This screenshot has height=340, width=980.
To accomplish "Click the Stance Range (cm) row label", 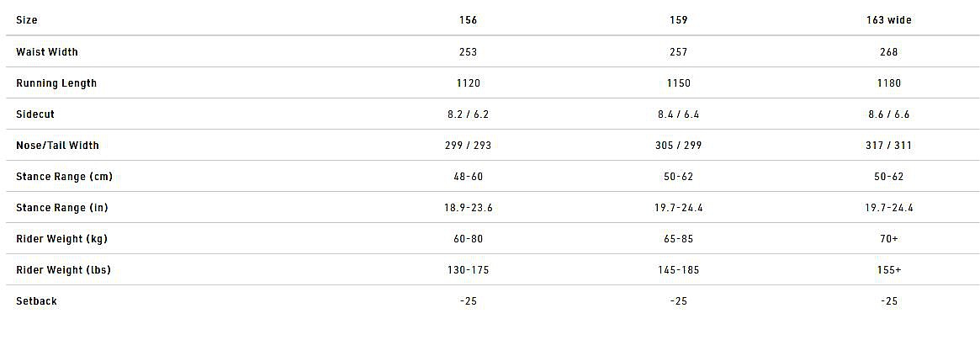I will point(64,177).
